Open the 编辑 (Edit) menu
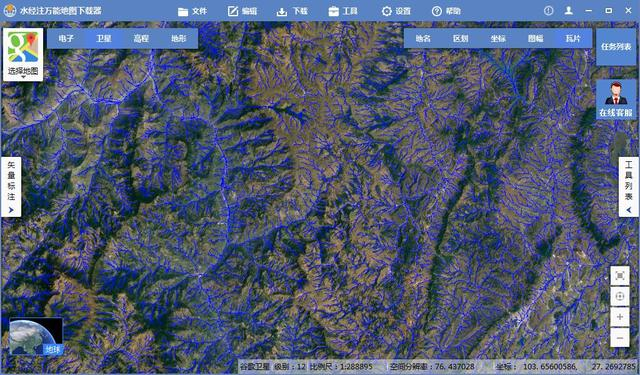 pos(242,11)
